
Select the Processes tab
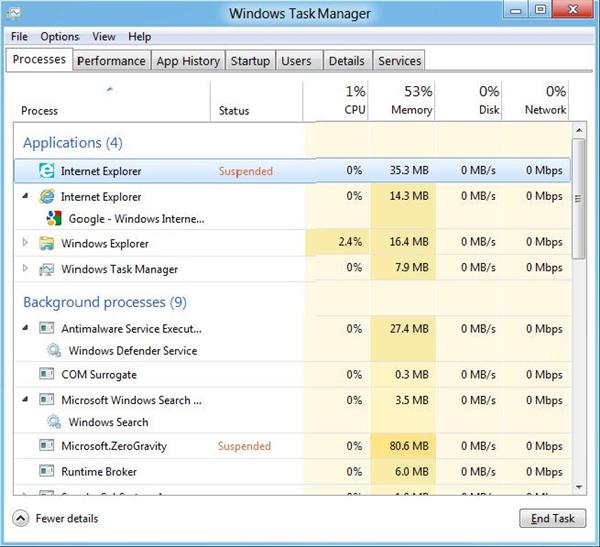39,59
